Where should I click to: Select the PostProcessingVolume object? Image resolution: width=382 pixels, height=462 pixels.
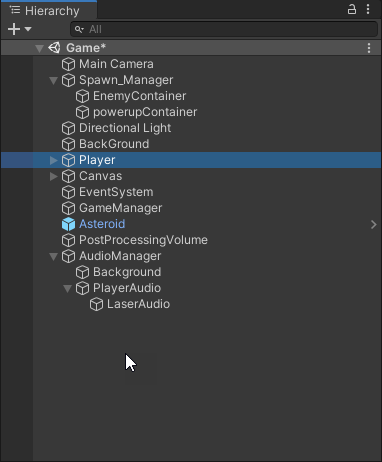pos(143,240)
